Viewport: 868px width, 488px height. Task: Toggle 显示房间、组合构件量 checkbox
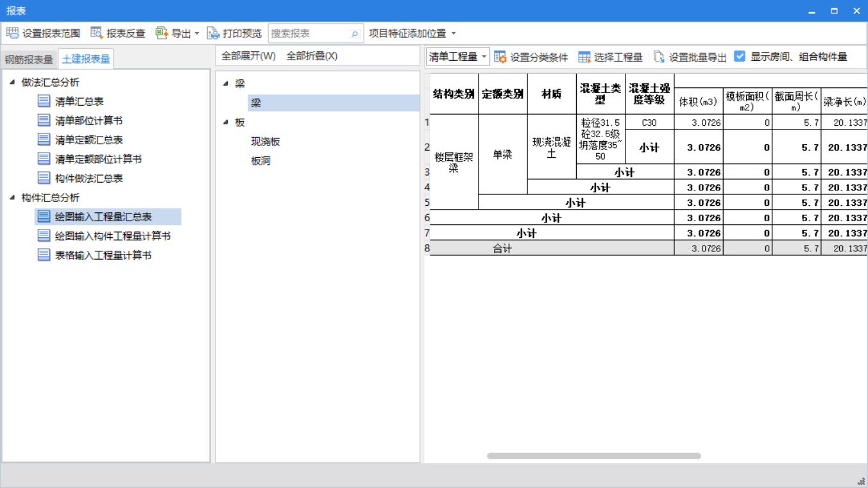click(x=740, y=56)
